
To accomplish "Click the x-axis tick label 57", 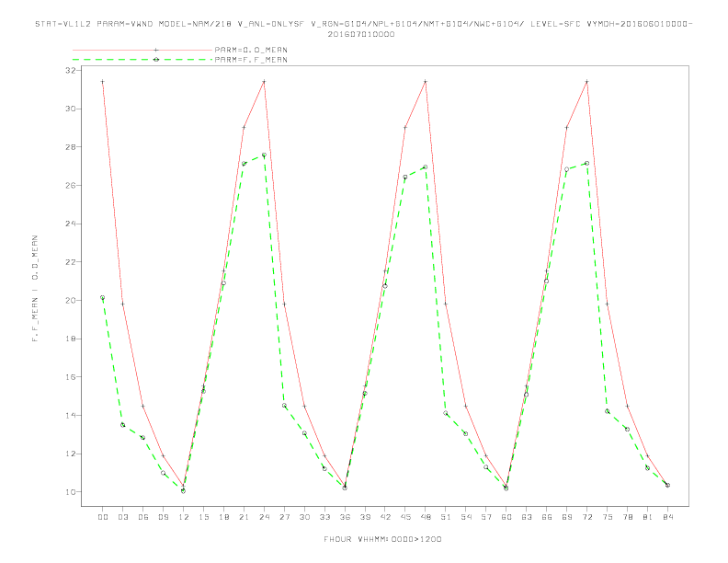I will coord(486,517).
